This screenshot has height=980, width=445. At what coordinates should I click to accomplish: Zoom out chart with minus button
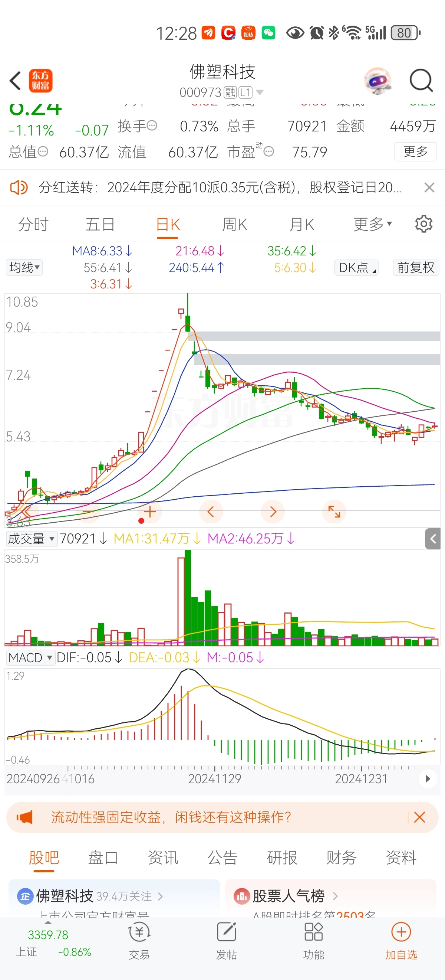click(88, 512)
